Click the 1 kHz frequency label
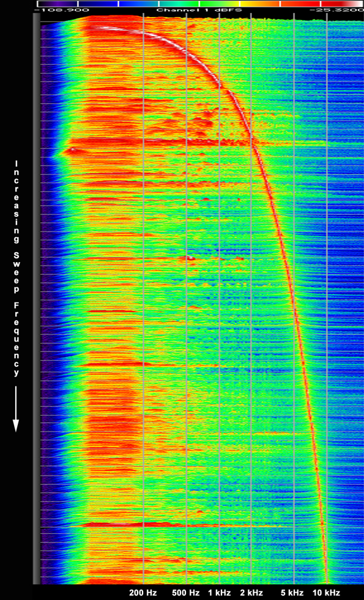This screenshot has height=600, width=364. tap(220, 593)
